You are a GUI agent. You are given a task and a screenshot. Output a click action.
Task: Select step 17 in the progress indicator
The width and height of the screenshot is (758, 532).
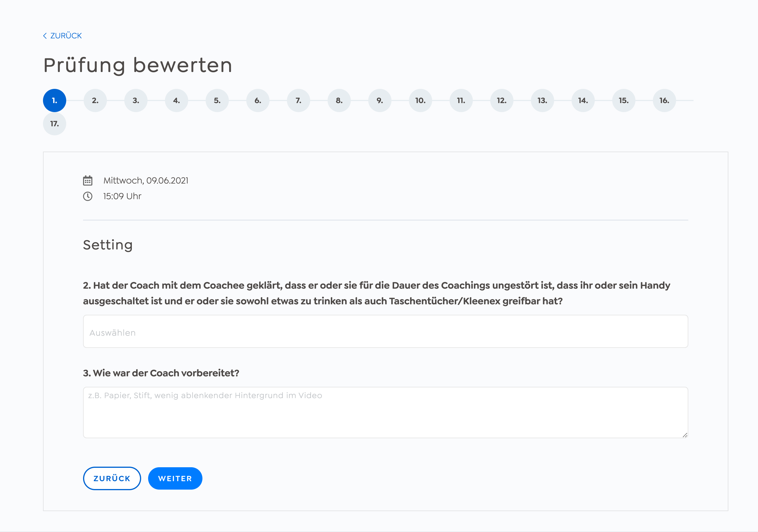55,123
